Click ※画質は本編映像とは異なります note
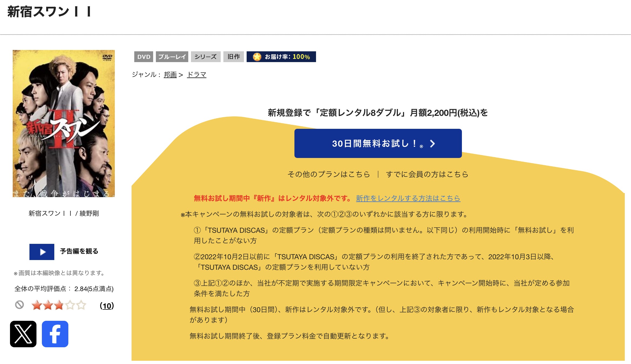Image resolution: width=631 pixels, height=364 pixels. [59, 273]
